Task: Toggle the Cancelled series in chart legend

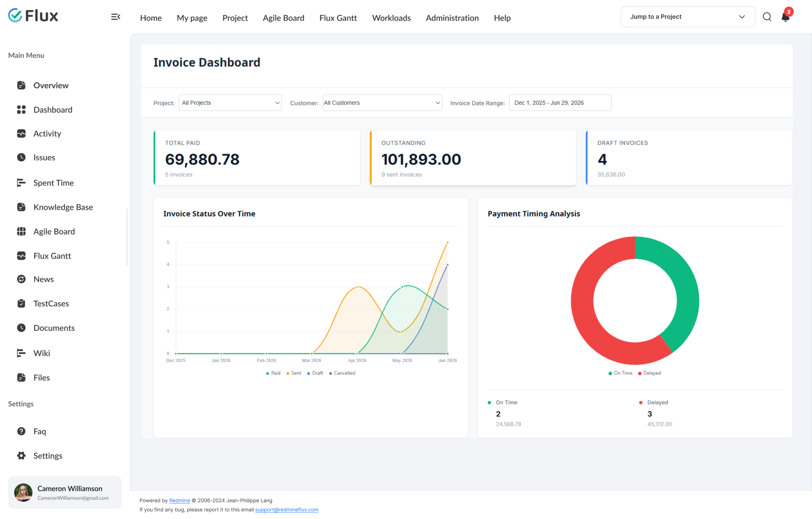Action: 342,373
